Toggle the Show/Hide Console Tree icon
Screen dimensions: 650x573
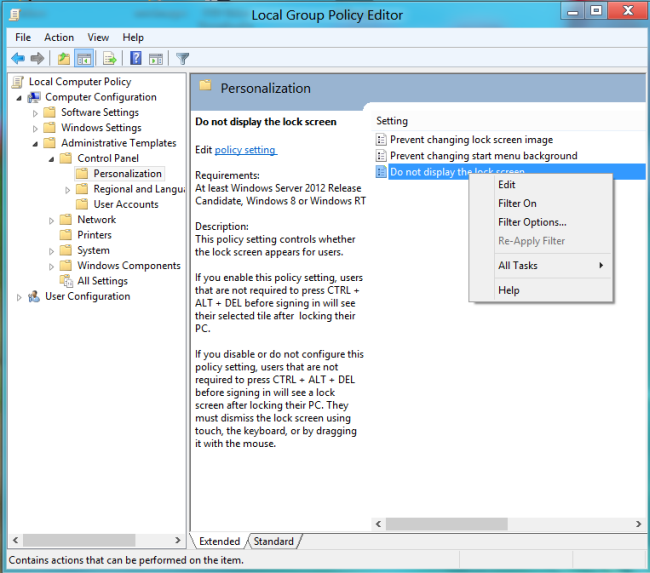(84, 58)
